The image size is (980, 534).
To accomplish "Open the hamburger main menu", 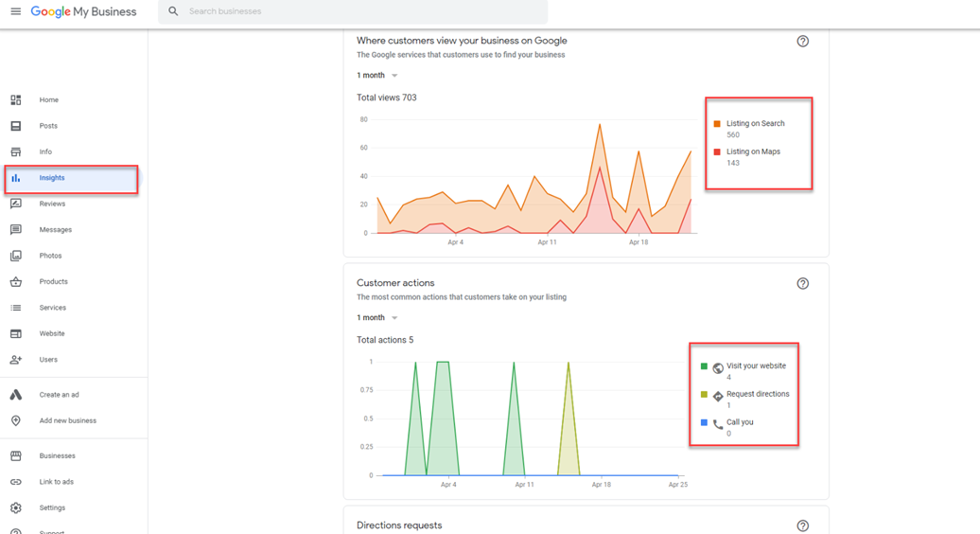I will 16,11.
